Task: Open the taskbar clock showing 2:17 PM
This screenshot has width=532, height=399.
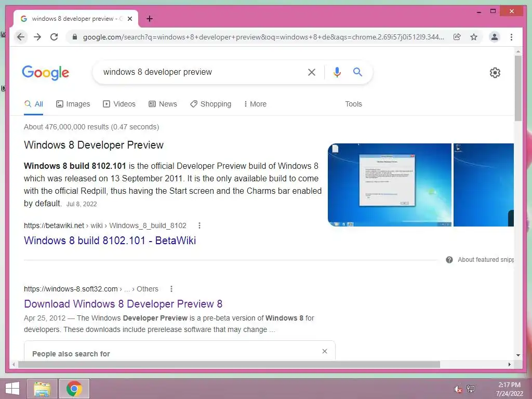Action: 509,389
